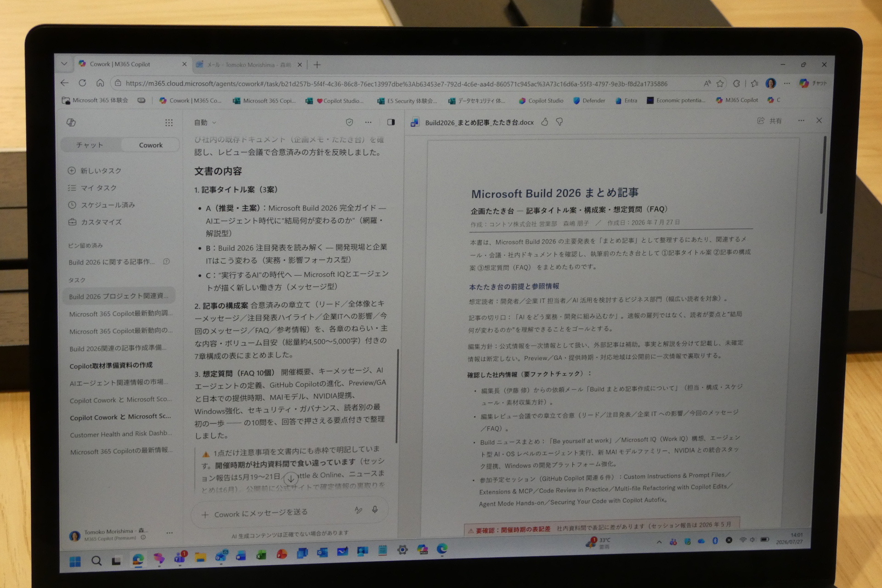Open document panel more options ellipsis
This screenshot has height=588, width=882.
pos(801,120)
